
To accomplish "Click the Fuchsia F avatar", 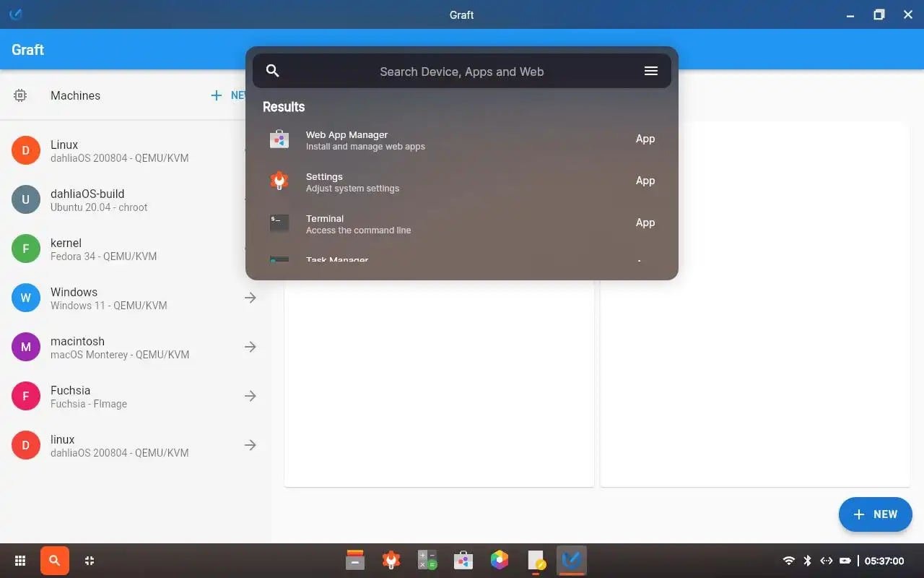I will point(26,396).
